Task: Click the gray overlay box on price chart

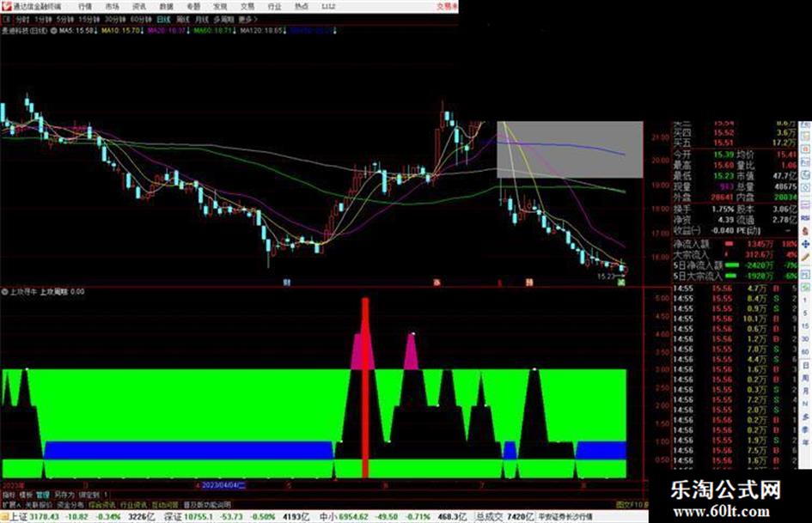Action: pos(571,149)
